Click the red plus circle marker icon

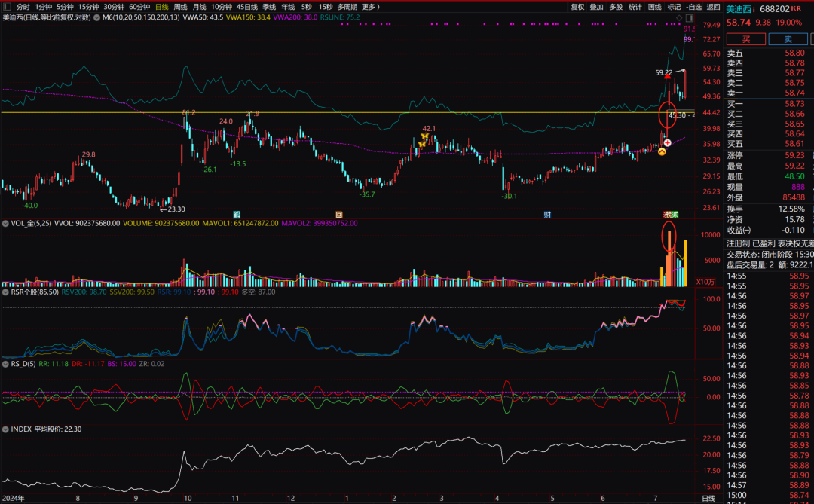[x=667, y=142]
